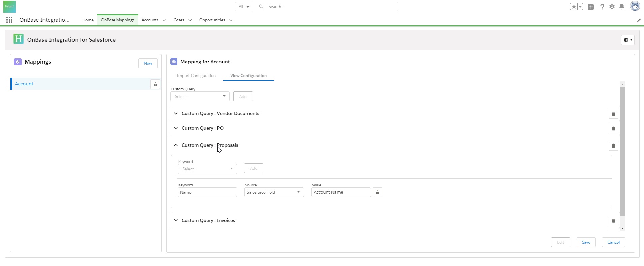Open the Help question mark icon

(x=602, y=7)
